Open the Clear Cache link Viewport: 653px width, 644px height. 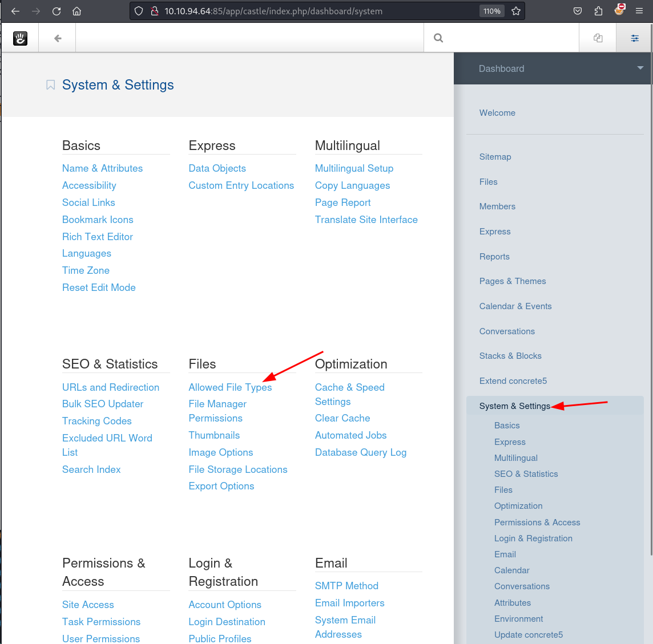tap(342, 418)
